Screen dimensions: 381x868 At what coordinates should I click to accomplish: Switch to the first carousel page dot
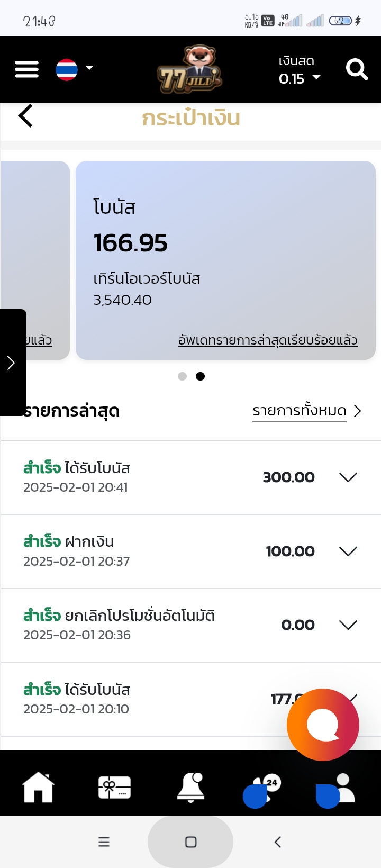pyautogui.click(x=183, y=376)
